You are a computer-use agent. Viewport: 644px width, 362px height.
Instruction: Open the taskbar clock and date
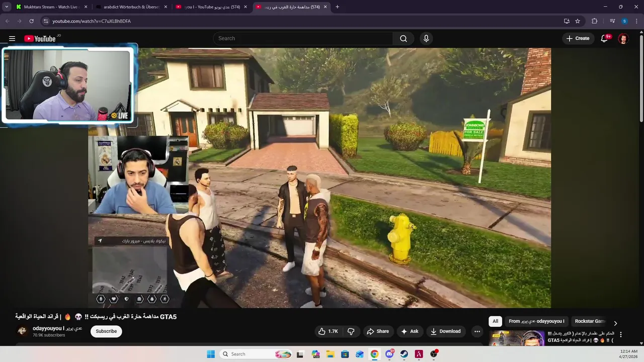pyautogui.click(x=629, y=354)
